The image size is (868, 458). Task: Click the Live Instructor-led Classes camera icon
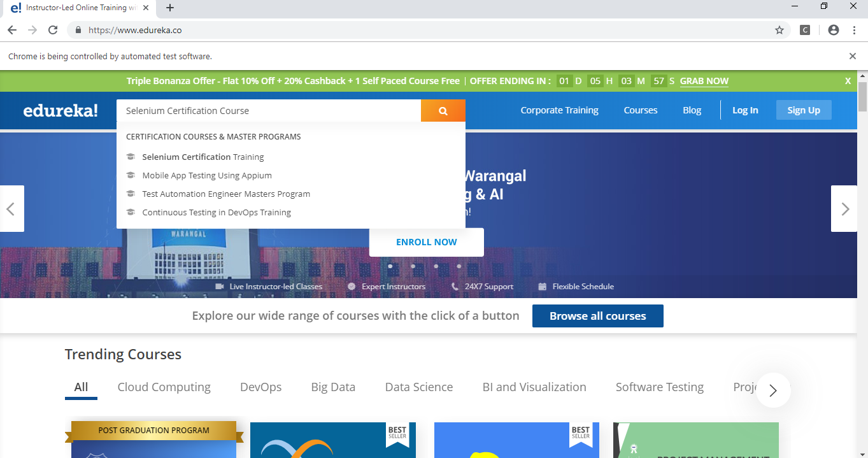click(x=219, y=286)
